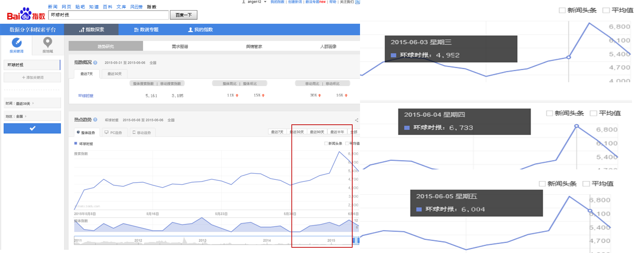Switch to the 人群画像 tab
The height and width of the screenshot is (253, 644).
click(328, 46)
